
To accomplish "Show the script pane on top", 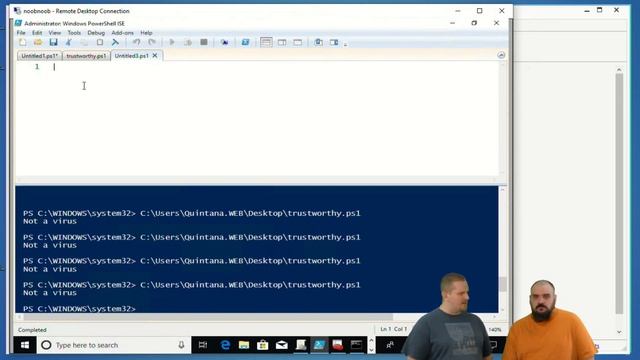I will 266,42.
